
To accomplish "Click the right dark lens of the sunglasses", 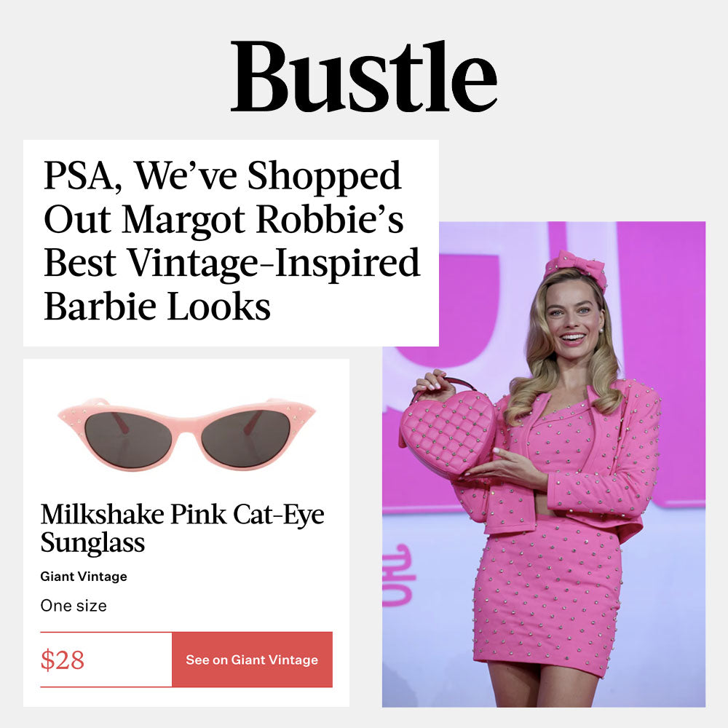I will click(246, 439).
